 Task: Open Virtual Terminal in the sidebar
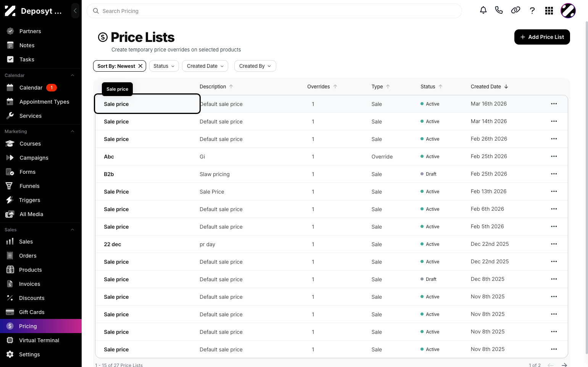pos(41,340)
